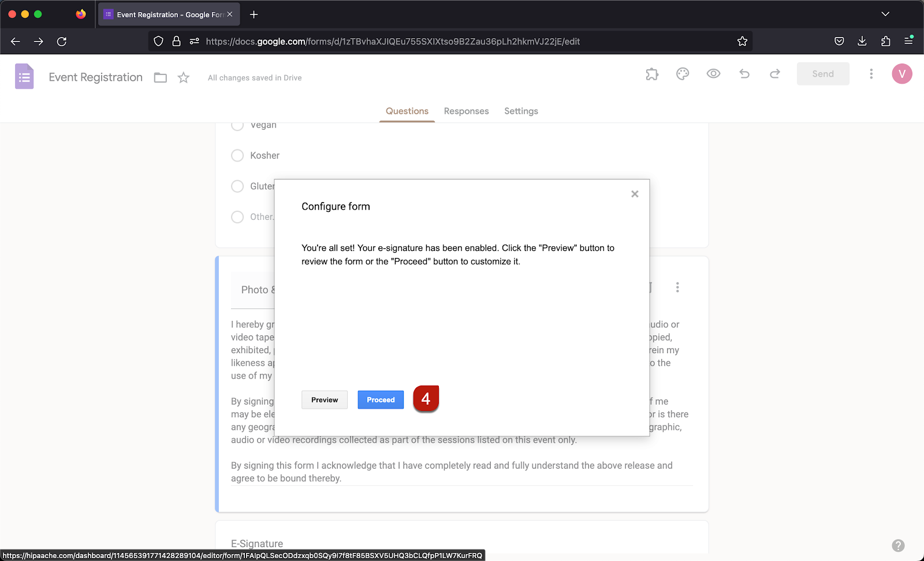Viewport: 924px width, 561px height.
Task: Open the Settings tab
Action: pos(520,111)
